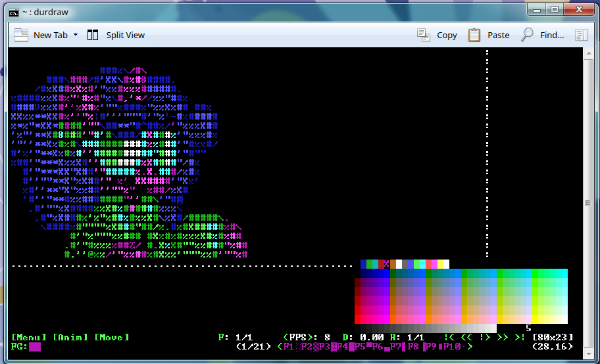This screenshot has height=364, width=600.
Task: Open Find with the magnifier icon
Action: (527, 35)
